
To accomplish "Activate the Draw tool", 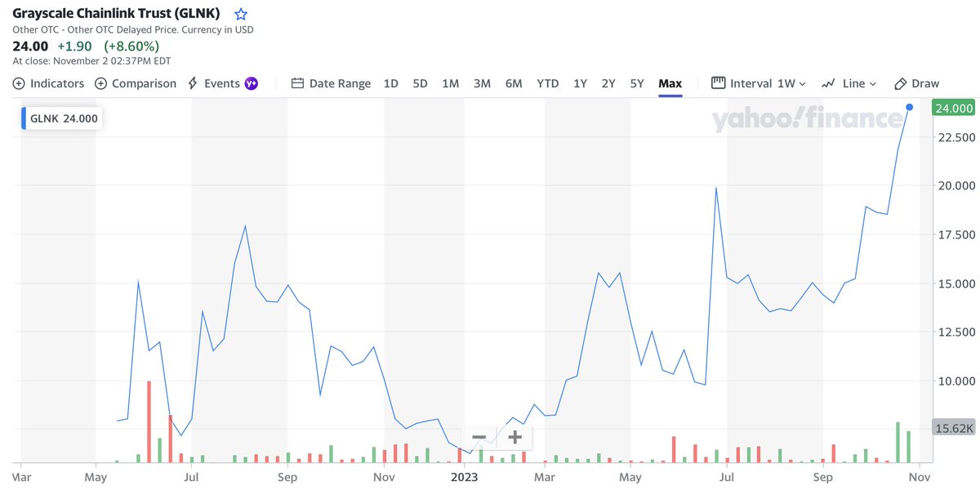I will point(916,83).
